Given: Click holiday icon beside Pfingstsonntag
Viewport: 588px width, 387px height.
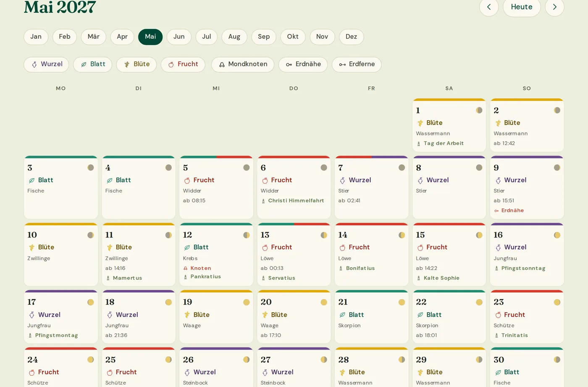Looking at the screenshot, I should 496,268.
